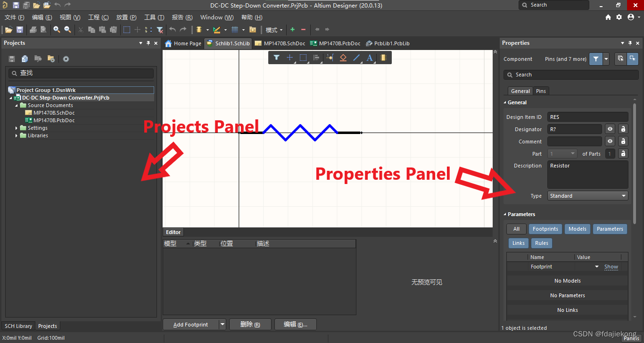Expand the Libraries folder in project tree

[17, 135]
